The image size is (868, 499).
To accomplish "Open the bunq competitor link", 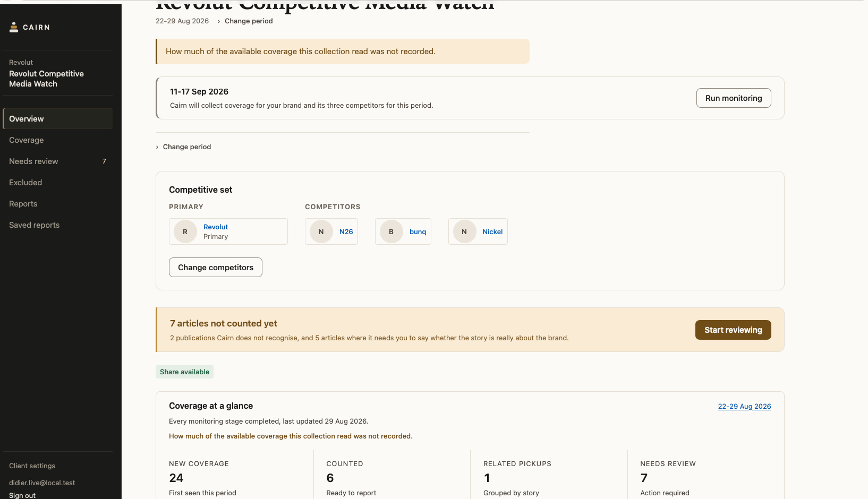I will pos(418,231).
